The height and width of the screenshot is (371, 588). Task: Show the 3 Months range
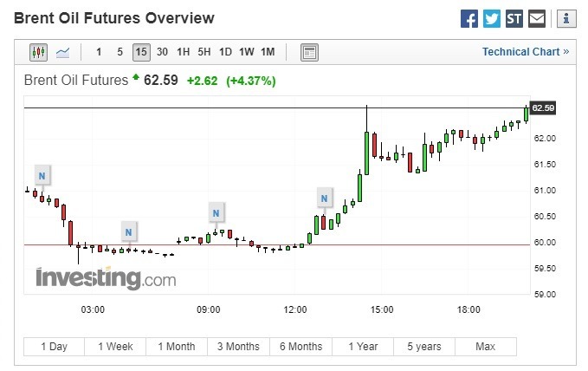[238, 346]
